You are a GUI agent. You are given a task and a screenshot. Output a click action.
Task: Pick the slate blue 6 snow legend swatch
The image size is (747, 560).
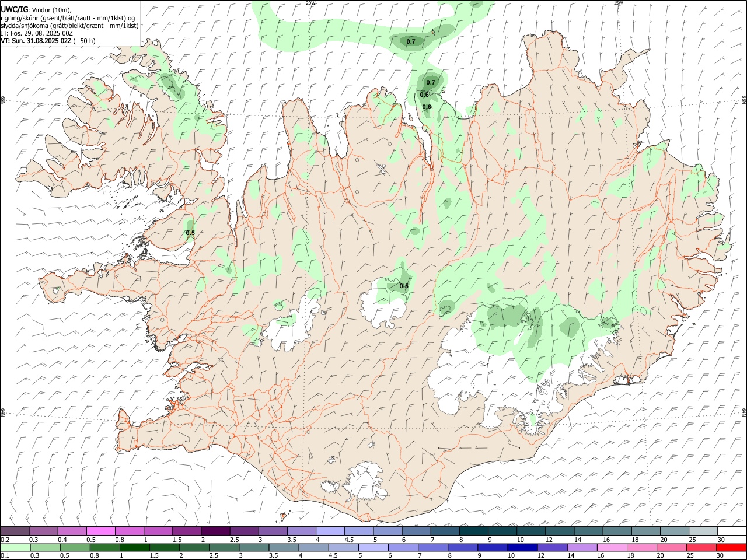click(416, 531)
